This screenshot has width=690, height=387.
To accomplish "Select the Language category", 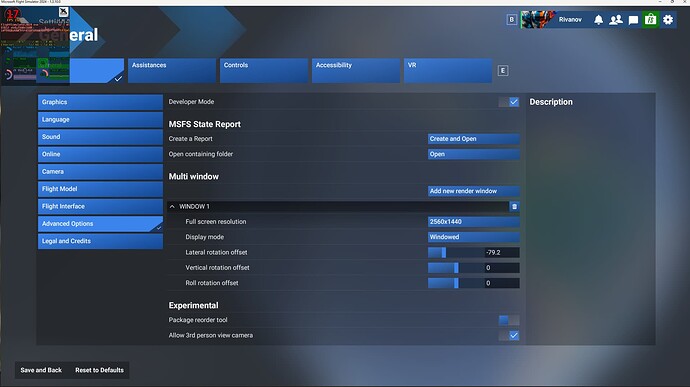I will (100, 120).
